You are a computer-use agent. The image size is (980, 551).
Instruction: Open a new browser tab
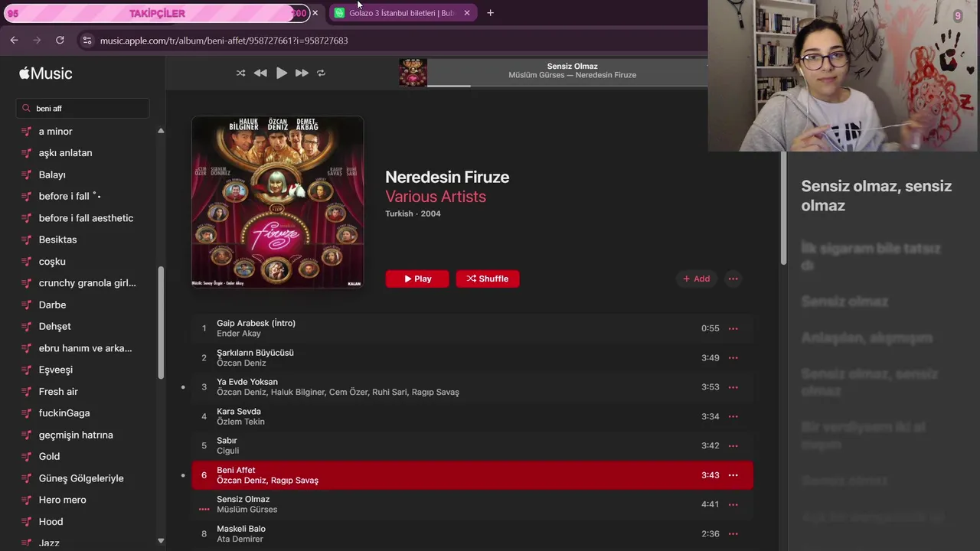point(490,13)
